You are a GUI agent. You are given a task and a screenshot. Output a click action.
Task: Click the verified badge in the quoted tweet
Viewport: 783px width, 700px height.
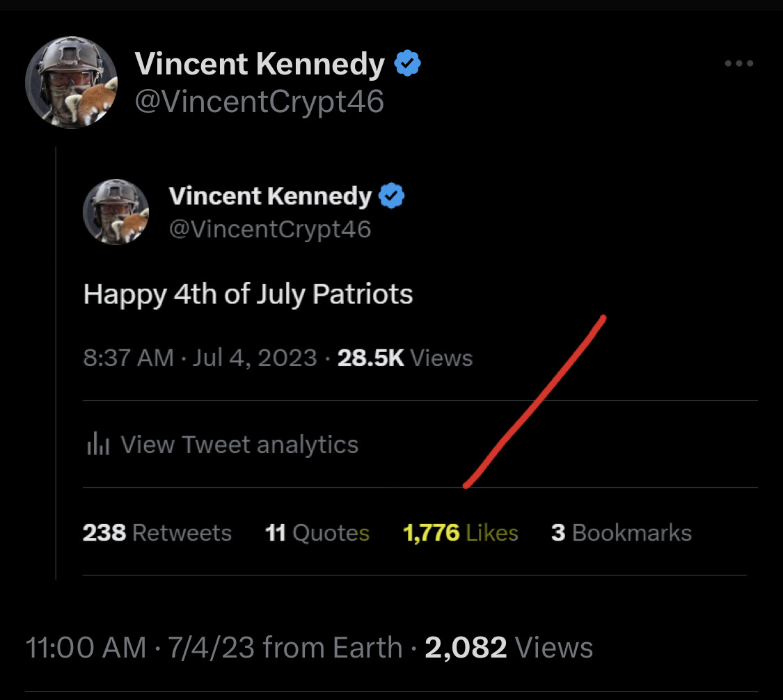(392, 197)
